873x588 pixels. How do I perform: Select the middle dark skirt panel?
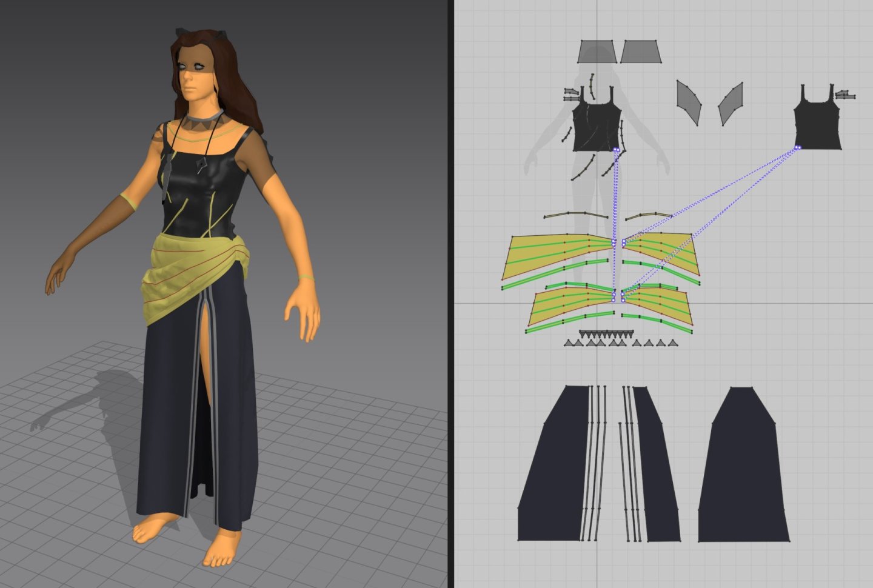pyautogui.click(x=658, y=473)
